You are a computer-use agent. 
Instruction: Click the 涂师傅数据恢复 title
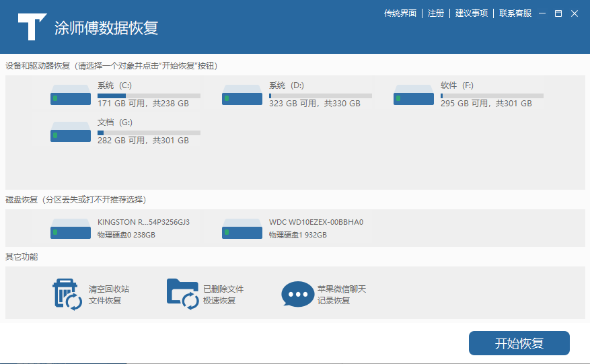pyautogui.click(x=106, y=28)
